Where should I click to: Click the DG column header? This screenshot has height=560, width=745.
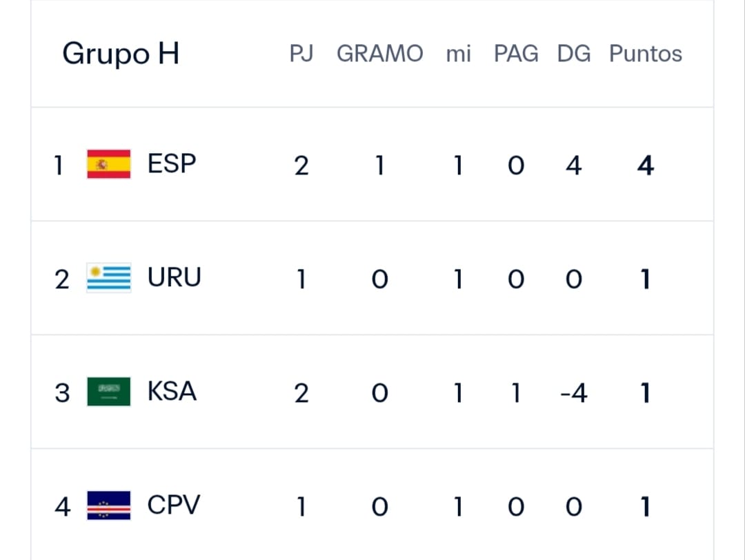[574, 53]
